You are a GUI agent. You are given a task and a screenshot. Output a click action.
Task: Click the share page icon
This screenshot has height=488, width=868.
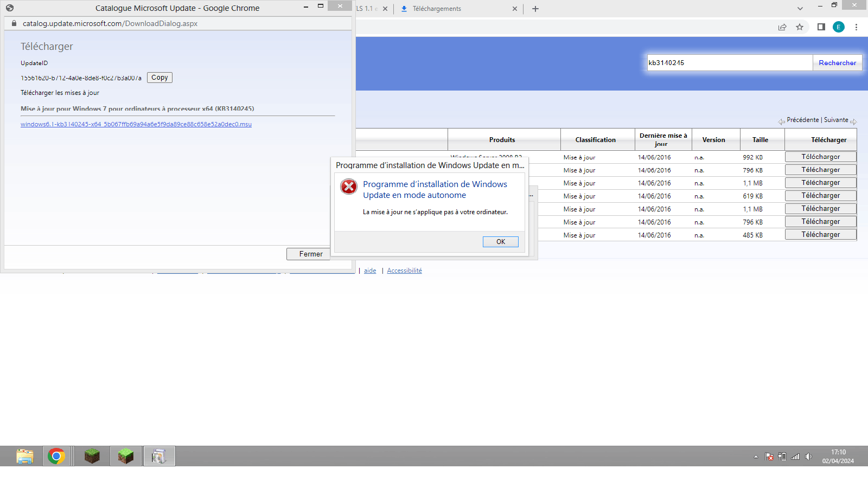[x=782, y=27]
